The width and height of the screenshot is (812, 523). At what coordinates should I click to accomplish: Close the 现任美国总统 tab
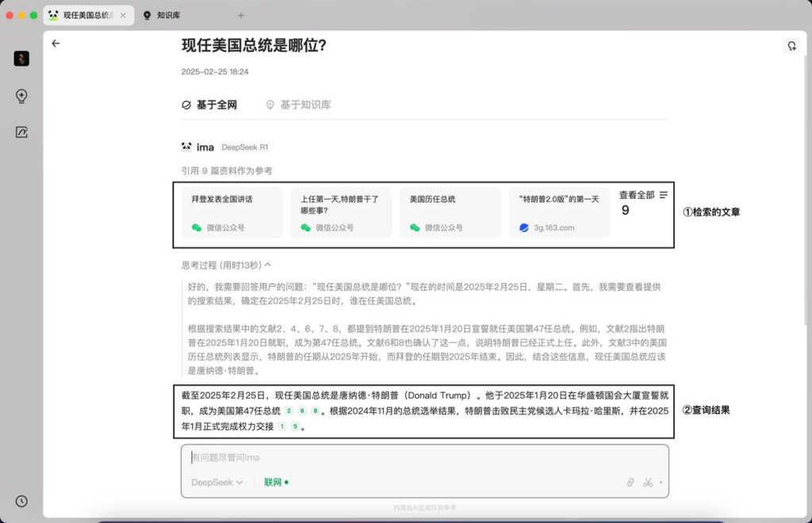pos(123,15)
